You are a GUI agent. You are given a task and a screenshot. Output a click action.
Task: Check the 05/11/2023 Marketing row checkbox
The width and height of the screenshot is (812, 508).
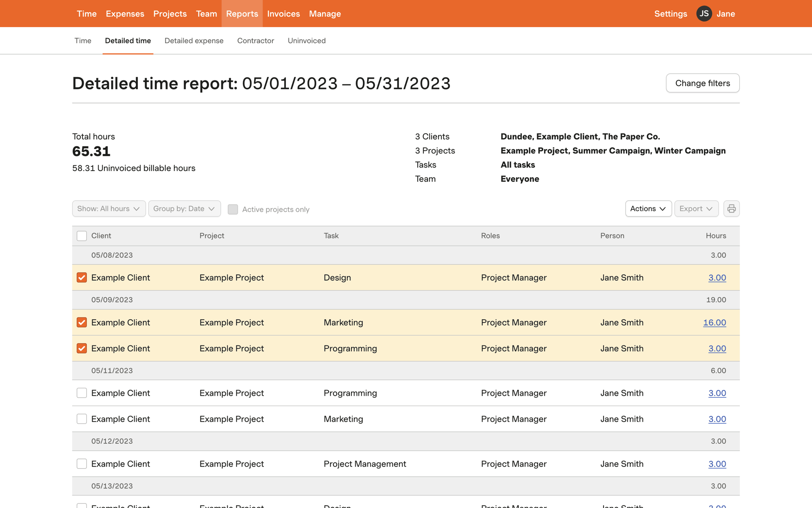tap(82, 419)
